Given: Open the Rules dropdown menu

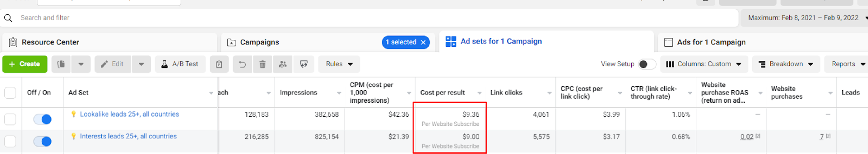Looking at the screenshot, I should coord(339,64).
